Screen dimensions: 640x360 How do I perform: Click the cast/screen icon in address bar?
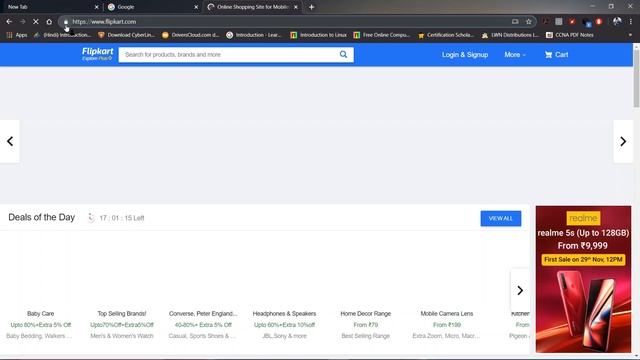coord(515,22)
